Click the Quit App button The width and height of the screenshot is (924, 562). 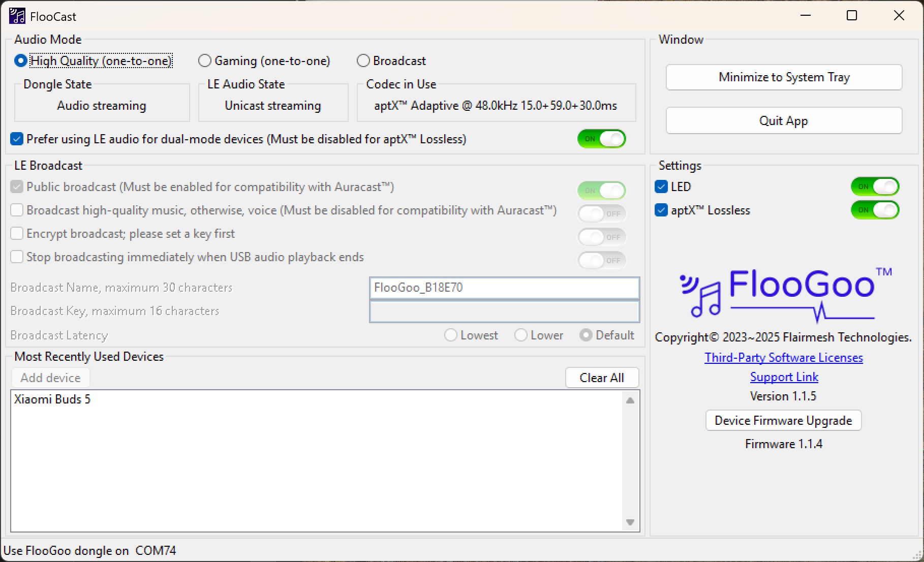[x=784, y=121]
